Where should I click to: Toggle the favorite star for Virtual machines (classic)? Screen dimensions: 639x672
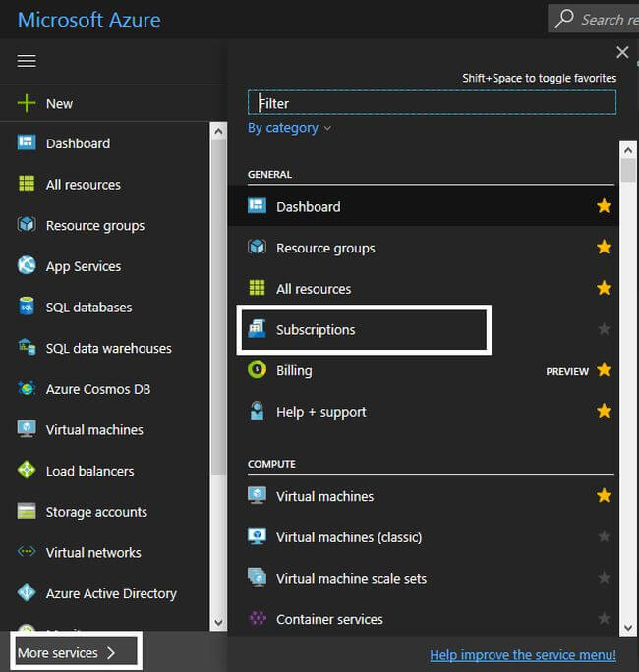[x=604, y=537]
